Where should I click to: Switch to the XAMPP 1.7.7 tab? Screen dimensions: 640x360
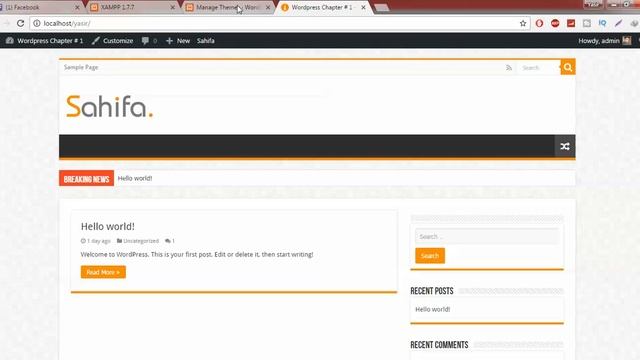tap(133, 7)
